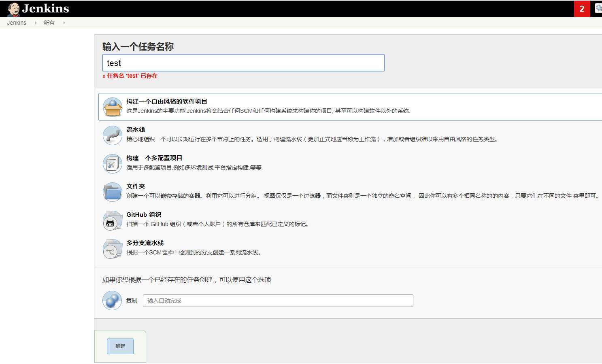Focus the task name input containing test

243,63
